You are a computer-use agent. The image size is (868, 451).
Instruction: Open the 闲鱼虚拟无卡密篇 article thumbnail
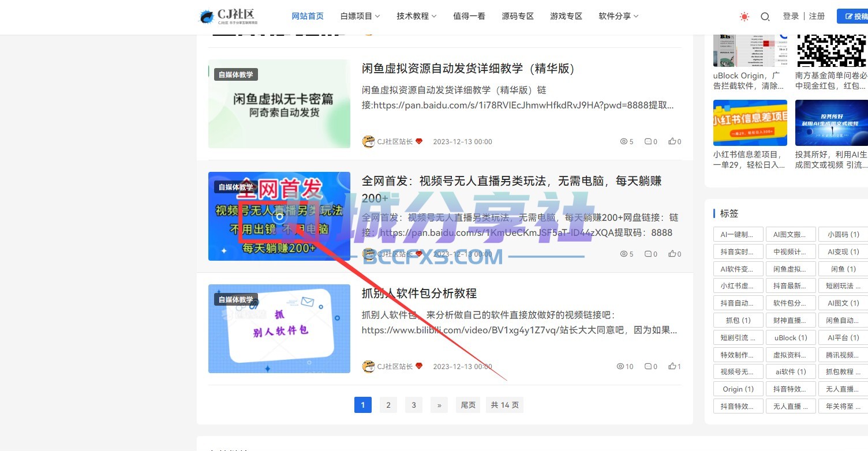[x=279, y=104]
